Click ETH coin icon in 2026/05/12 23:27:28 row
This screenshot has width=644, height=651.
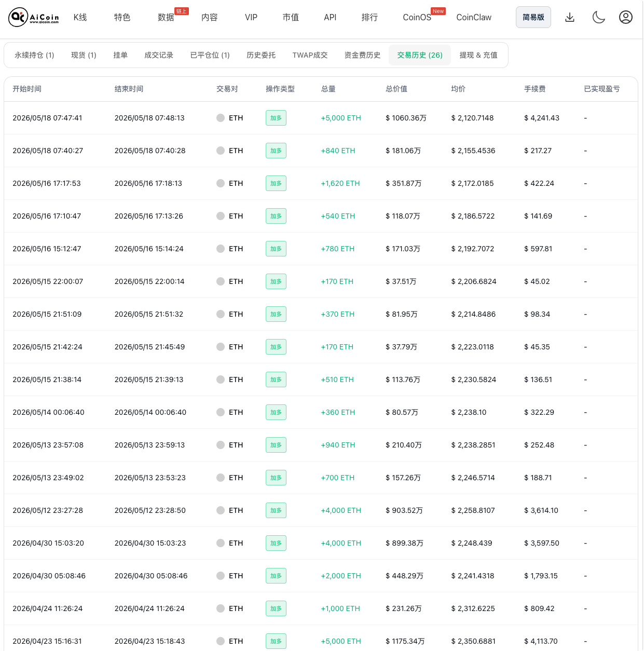click(x=221, y=510)
